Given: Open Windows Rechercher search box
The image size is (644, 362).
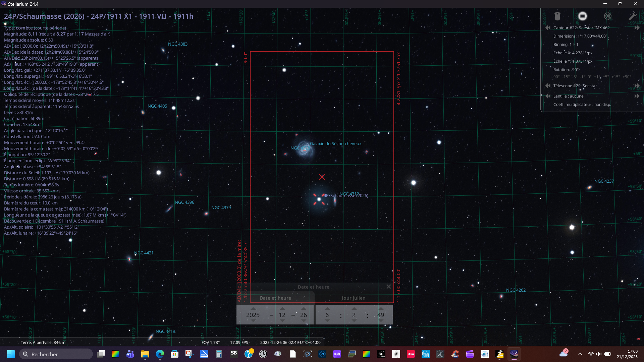Looking at the screenshot, I should tap(56, 354).
